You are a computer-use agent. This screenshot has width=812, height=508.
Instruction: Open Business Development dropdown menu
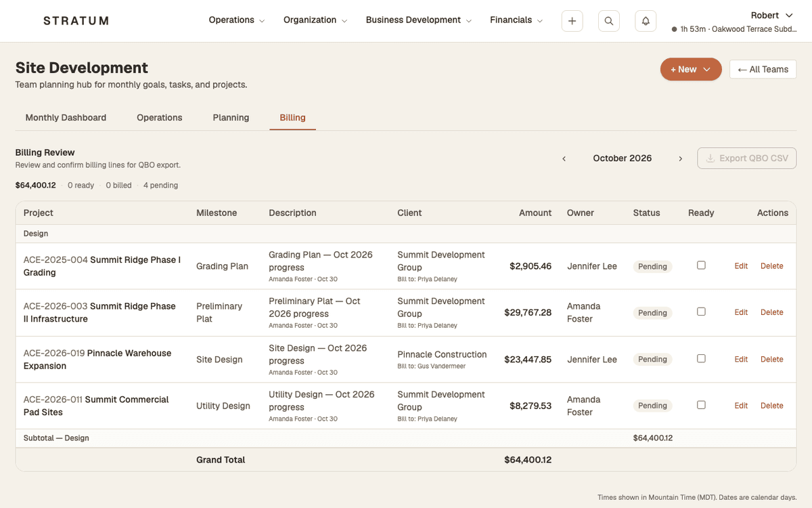tap(419, 20)
